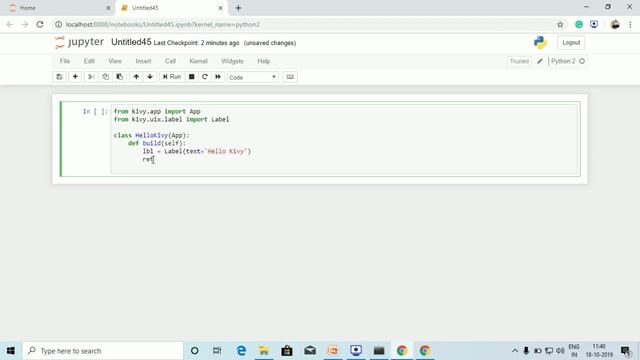Click the kernel idle circle indicator
Viewport: 640px width, 360px height.
pos(582,61)
